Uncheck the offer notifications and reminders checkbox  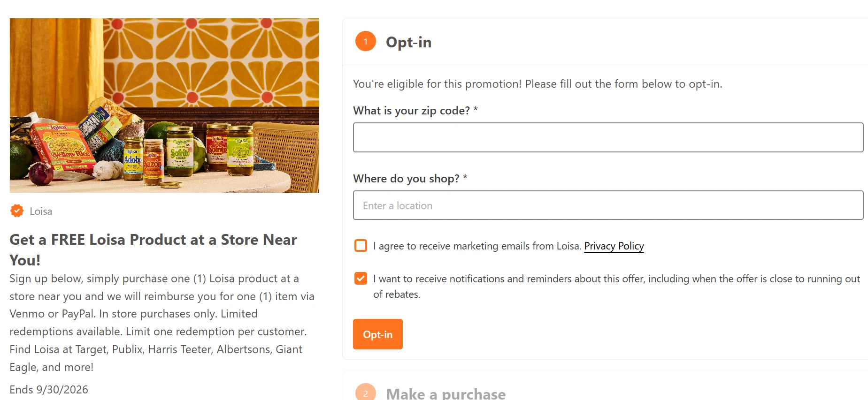361,279
